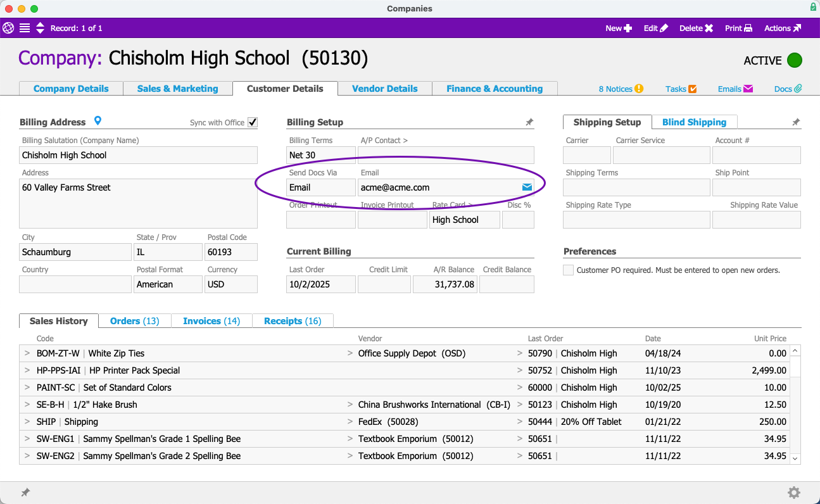Click the green lock icon in title bar
The width and height of the screenshot is (820, 504).
tap(812, 8)
